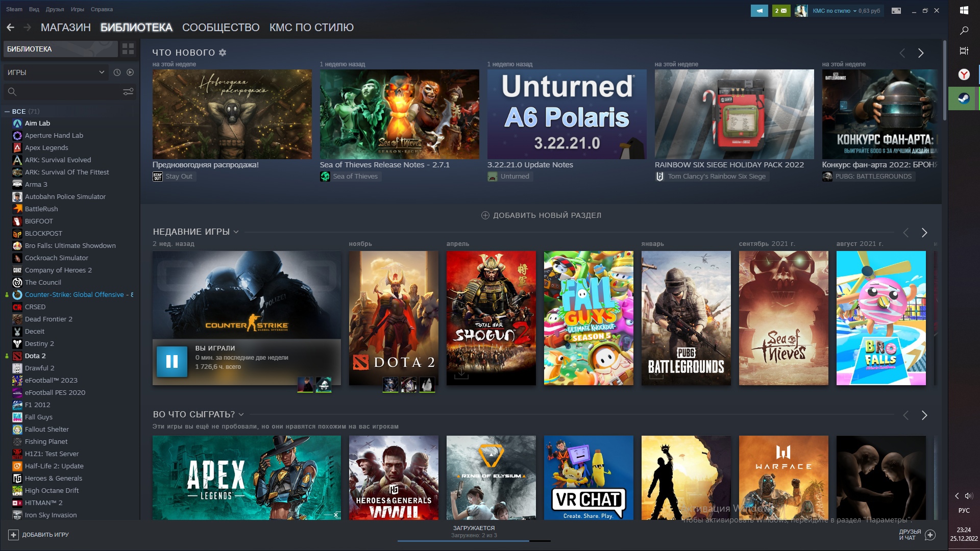Open the account name wallet dropdown
980x551 pixels.
[x=846, y=11]
